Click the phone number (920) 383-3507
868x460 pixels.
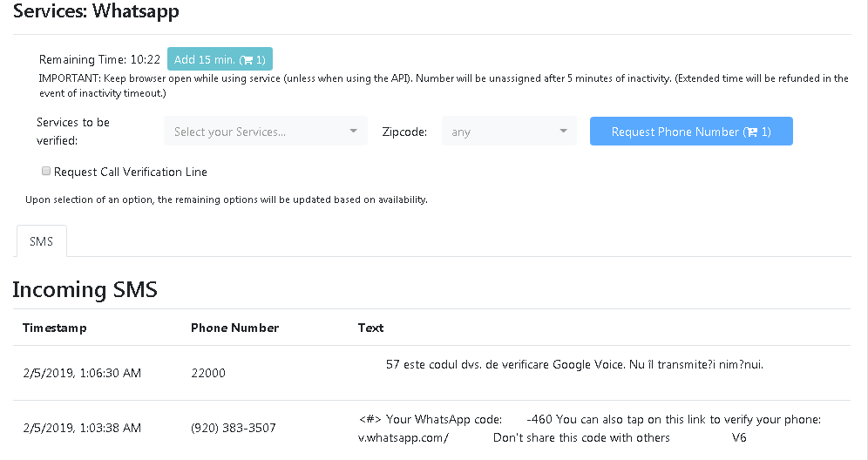pyautogui.click(x=233, y=428)
